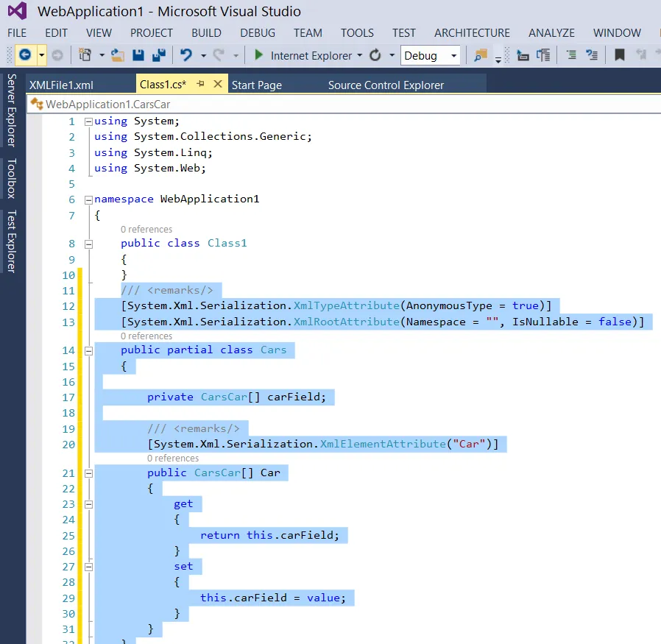The width and height of the screenshot is (661, 644).
Task: Open the Internet Explorer browser dropdown arrow
Action: pyautogui.click(x=359, y=56)
